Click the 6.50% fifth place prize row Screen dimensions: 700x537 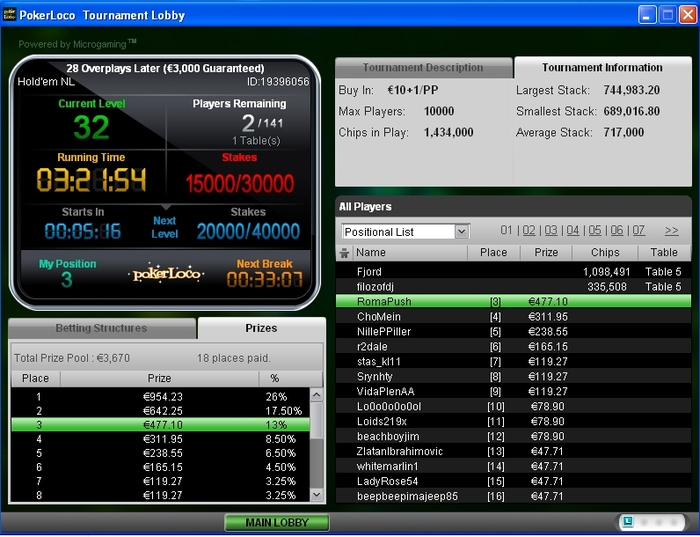tap(161, 453)
